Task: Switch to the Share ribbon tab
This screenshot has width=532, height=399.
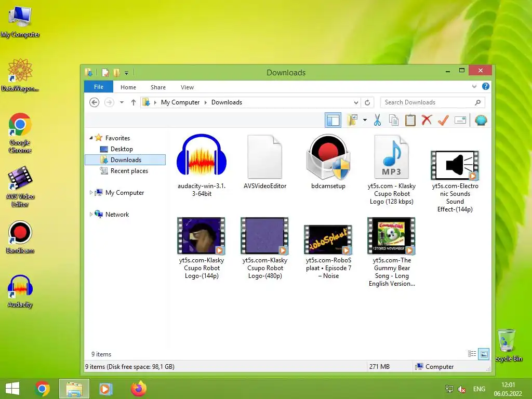Action: pos(158,87)
